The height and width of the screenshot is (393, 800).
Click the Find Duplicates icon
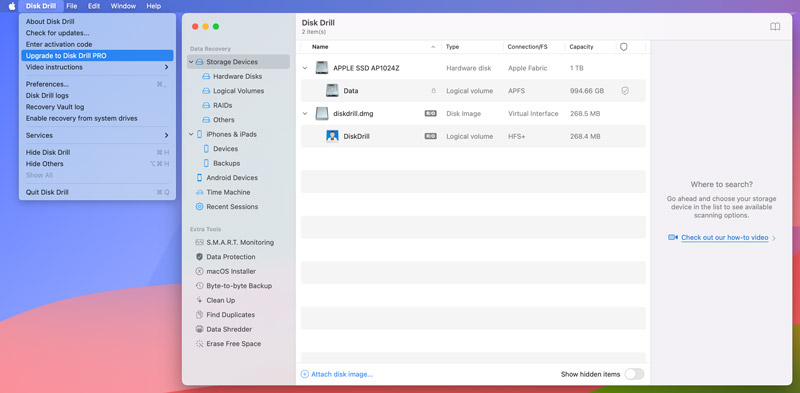pos(199,315)
